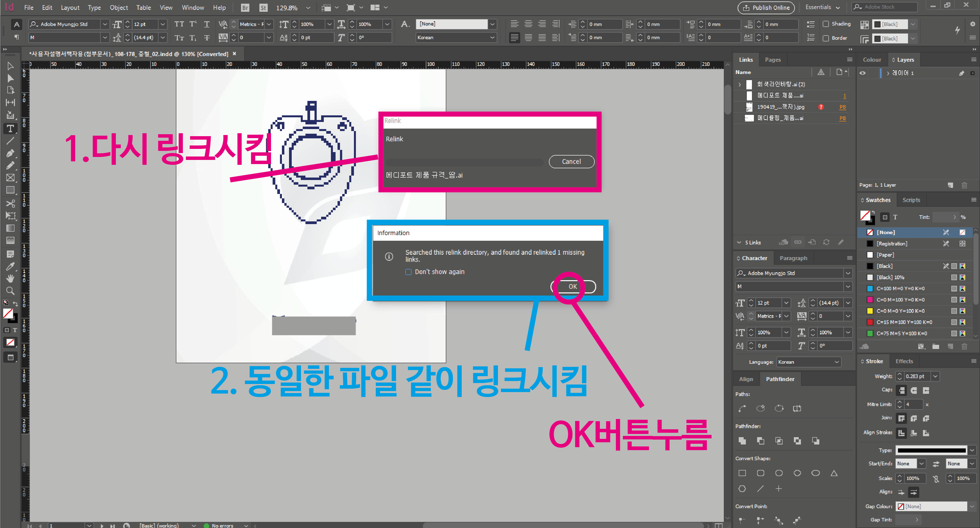Select the Type tool
This screenshot has height=528, width=980.
click(x=10, y=129)
